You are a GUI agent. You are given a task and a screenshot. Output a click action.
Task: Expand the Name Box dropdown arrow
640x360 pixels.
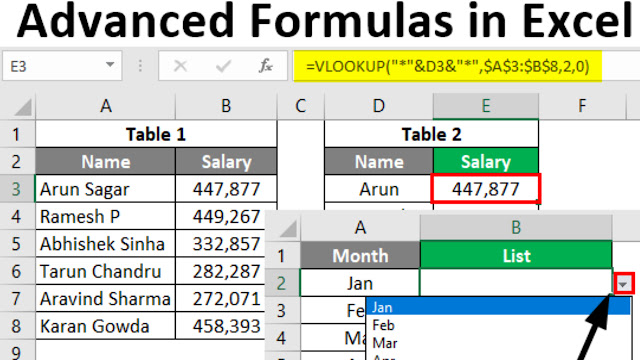pos(110,65)
